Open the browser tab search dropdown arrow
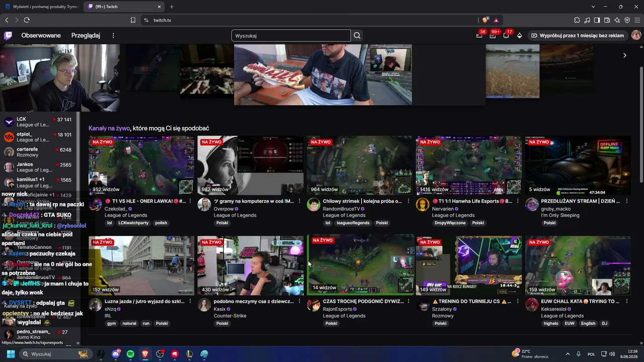Viewport: 644px width, 362px height. click(593, 7)
